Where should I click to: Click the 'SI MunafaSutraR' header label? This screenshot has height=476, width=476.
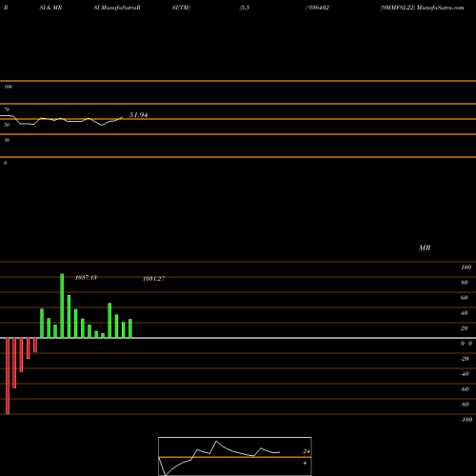[117, 8]
